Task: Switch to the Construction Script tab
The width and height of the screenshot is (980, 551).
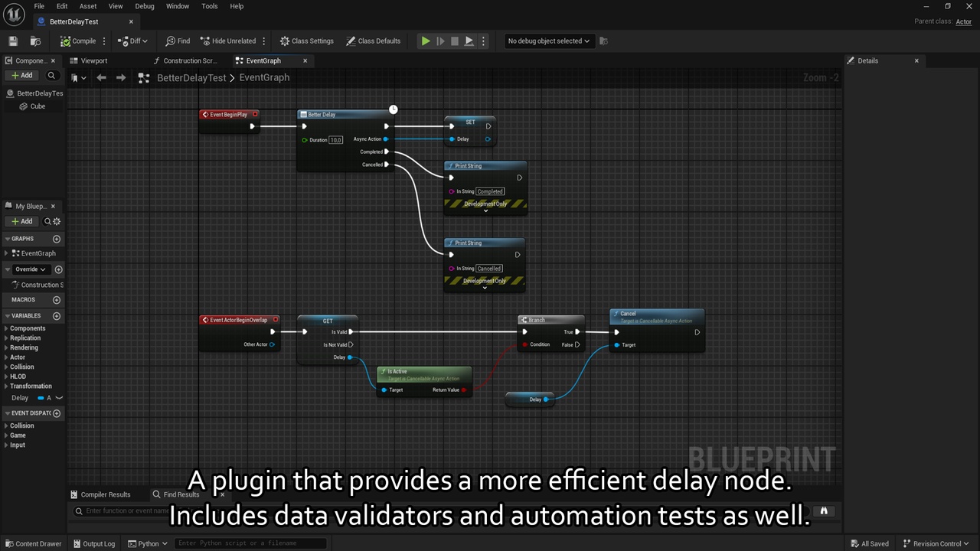Action: 190,60
